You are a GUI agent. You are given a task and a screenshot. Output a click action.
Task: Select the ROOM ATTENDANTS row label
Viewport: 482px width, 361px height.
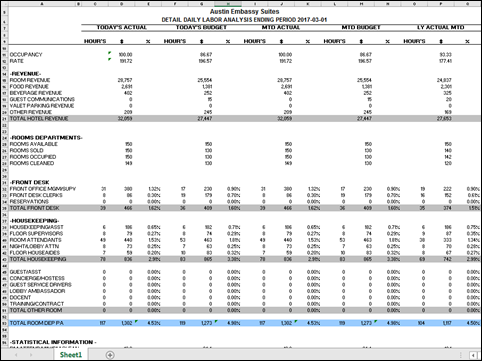[36, 240]
